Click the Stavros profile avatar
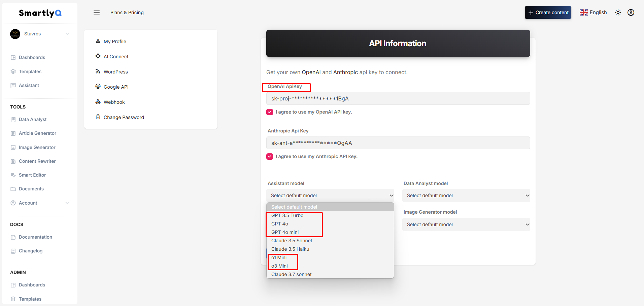644x306 pixels. 15,34
